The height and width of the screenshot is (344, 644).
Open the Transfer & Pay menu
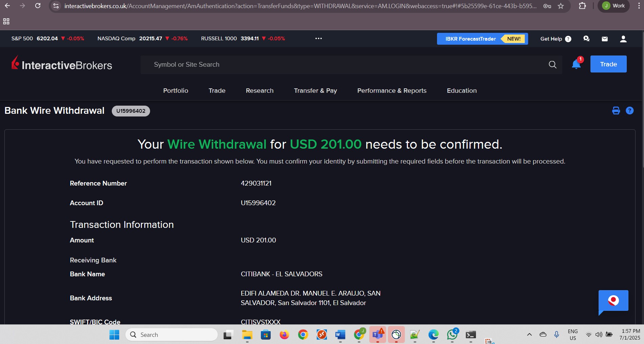pos(315,90)
